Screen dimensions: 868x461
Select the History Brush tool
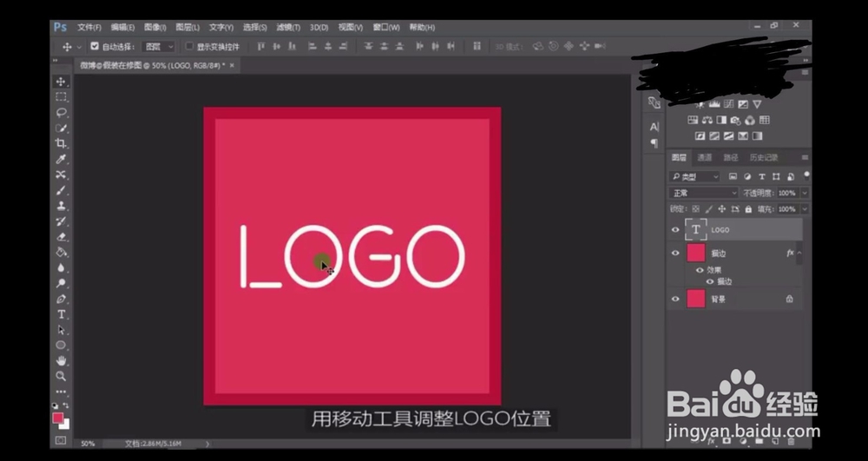(x=61, y=221)
